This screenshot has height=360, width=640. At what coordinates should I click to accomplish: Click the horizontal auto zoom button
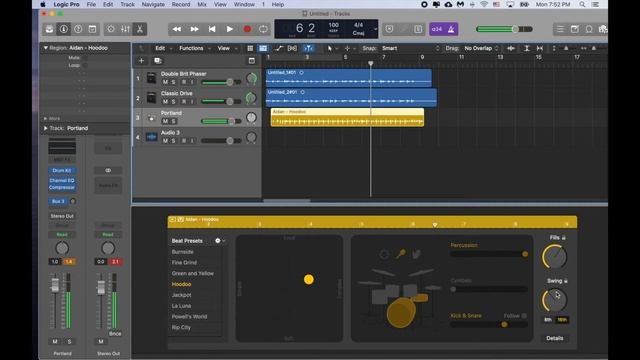click(x=540, y=48)
